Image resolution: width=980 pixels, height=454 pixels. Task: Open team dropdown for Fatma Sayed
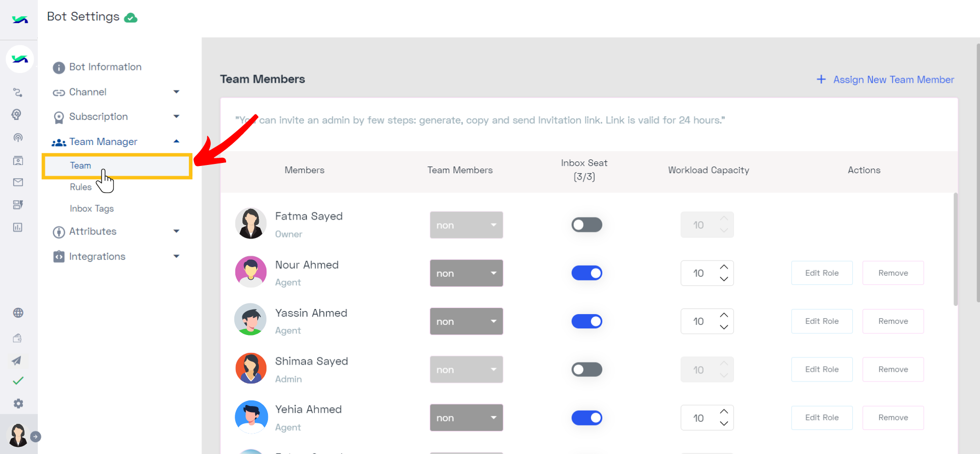point(466,225)
